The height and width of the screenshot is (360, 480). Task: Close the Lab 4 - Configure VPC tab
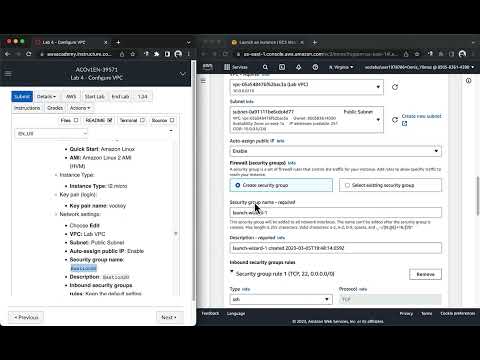pyautogui.click(x=106, y=42)
